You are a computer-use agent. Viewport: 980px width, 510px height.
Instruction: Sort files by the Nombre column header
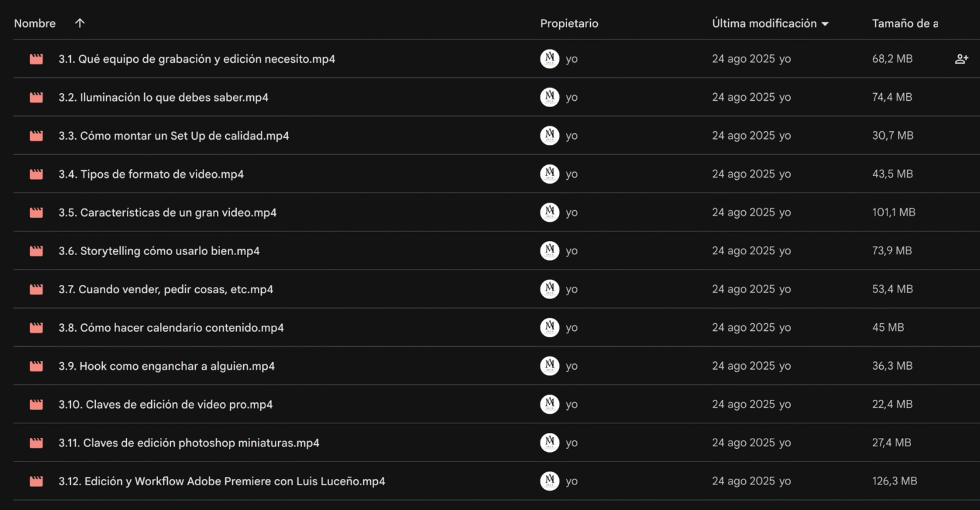click(x=35, y=24)
